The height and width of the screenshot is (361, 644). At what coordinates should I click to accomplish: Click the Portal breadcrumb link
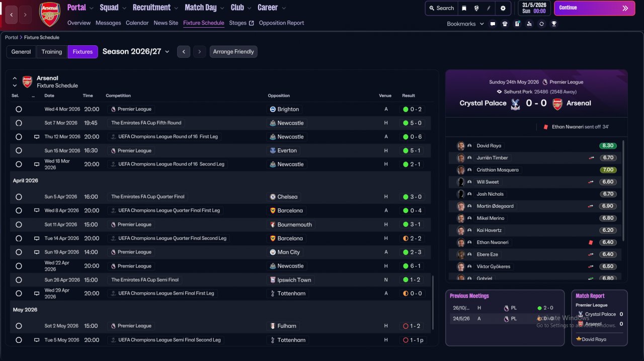12,38
